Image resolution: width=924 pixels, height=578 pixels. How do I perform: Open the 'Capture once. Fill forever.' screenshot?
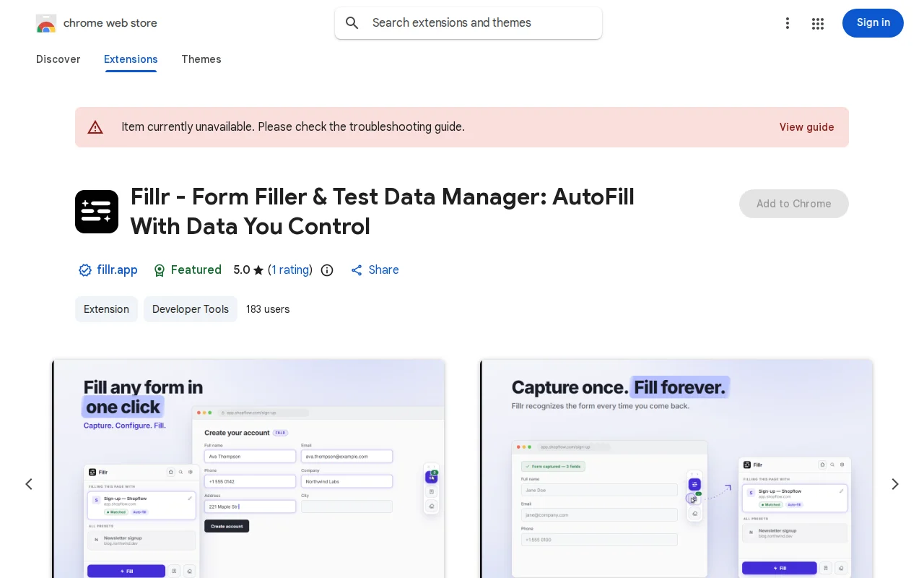(x=676, y=469)
